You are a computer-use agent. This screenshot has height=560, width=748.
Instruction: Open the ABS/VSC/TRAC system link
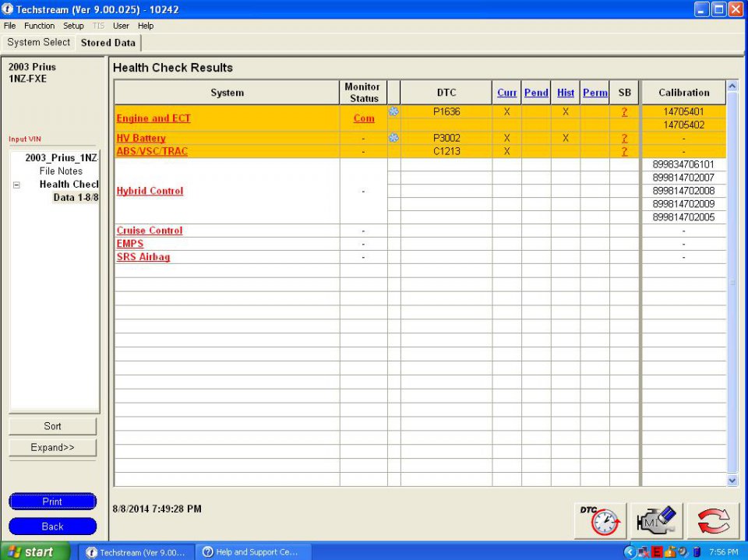[x=152, y=151]
